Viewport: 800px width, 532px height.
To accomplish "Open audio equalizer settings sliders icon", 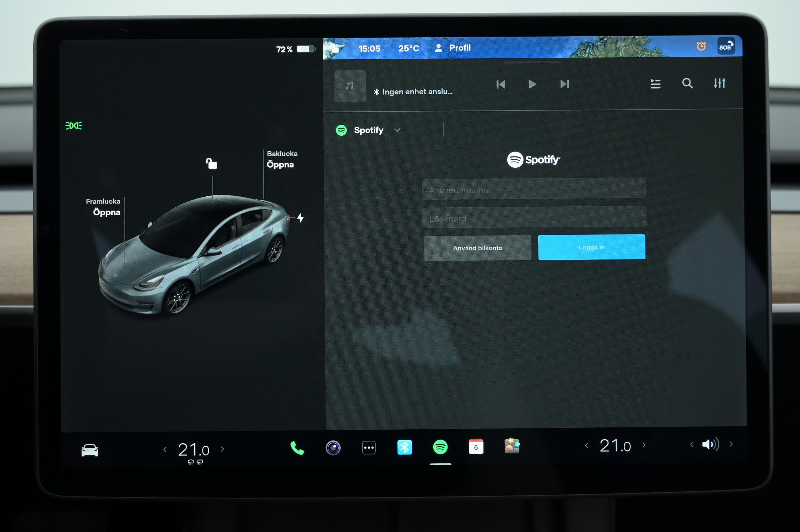I will coord(719,83).
